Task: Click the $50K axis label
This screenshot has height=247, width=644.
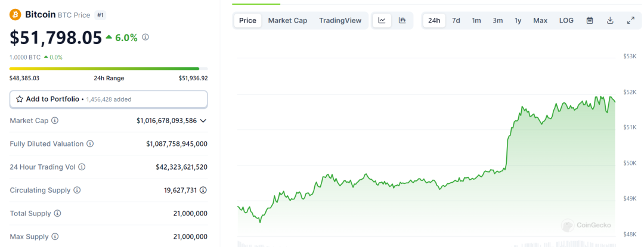Action: pos(630,164)
